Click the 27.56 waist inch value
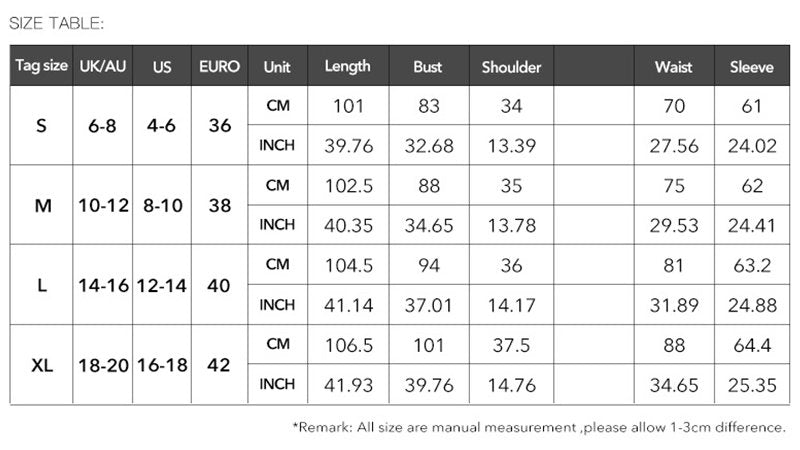Screen dimensions: 800x450 tap(674, 146)
